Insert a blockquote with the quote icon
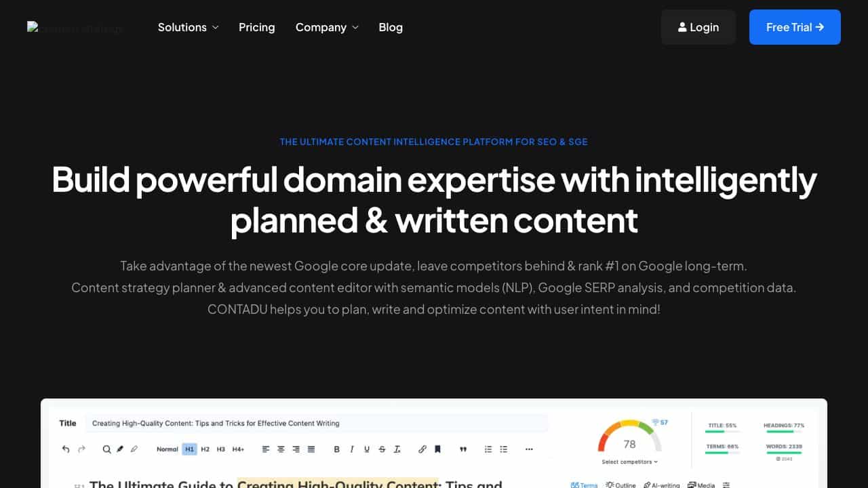This screenshot has height=488, width=868. pos(463,449)
